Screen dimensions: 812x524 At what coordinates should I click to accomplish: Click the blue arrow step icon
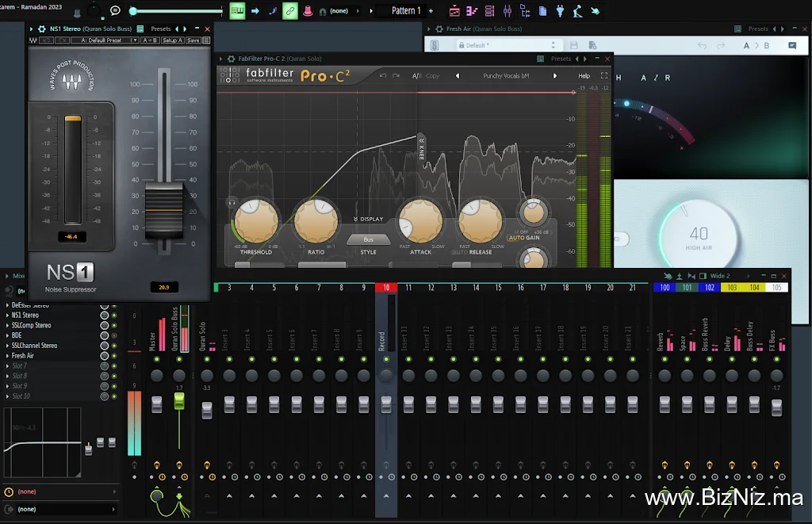click(x=255, y=11)
